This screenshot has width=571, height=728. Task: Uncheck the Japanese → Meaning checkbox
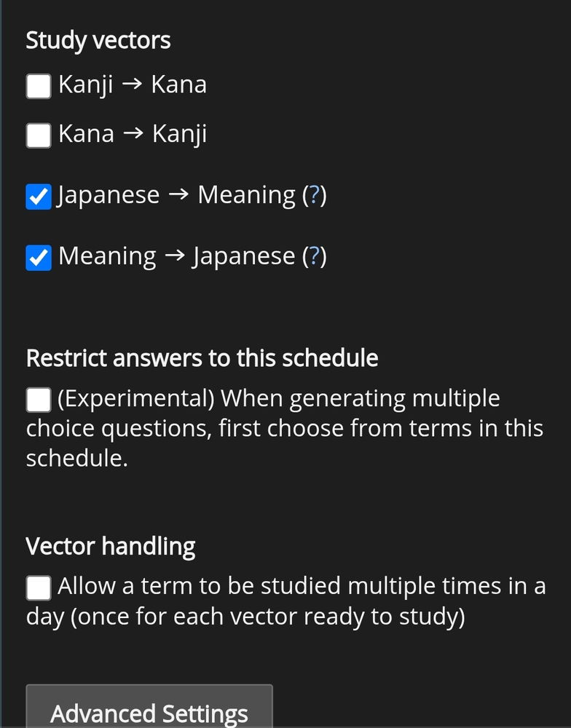coord(39,197)
